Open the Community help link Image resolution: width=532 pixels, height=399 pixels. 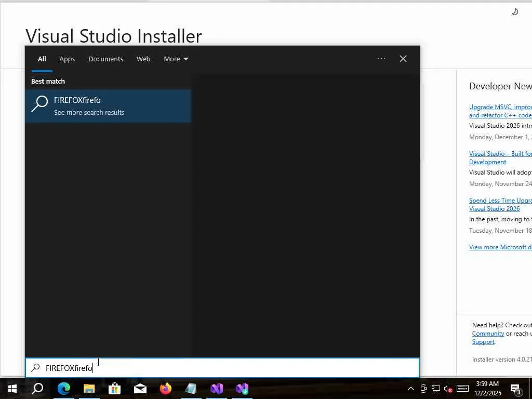coord(488,334)
